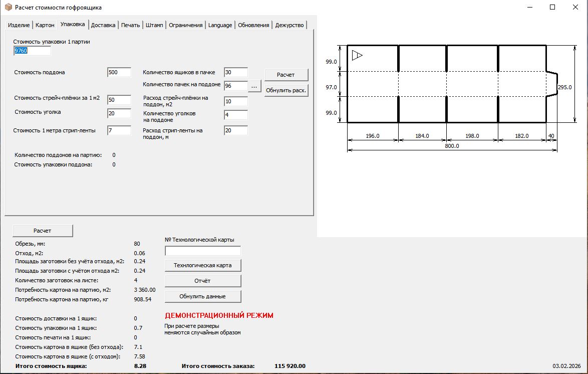
Task: Click the triangle marker in the box diagram
Action: (357, 55)
